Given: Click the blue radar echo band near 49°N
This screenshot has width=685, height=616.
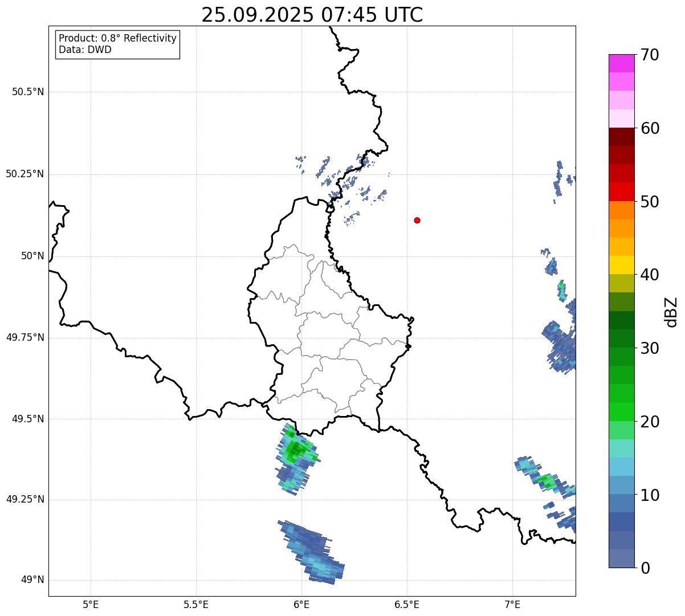Looking at the screenshot, I should click(x=312, y=553).
